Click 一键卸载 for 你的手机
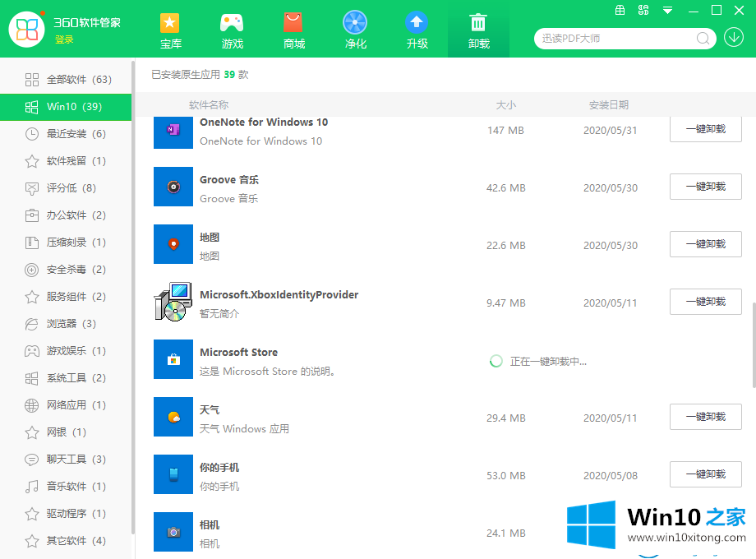 tap(705, 474)
